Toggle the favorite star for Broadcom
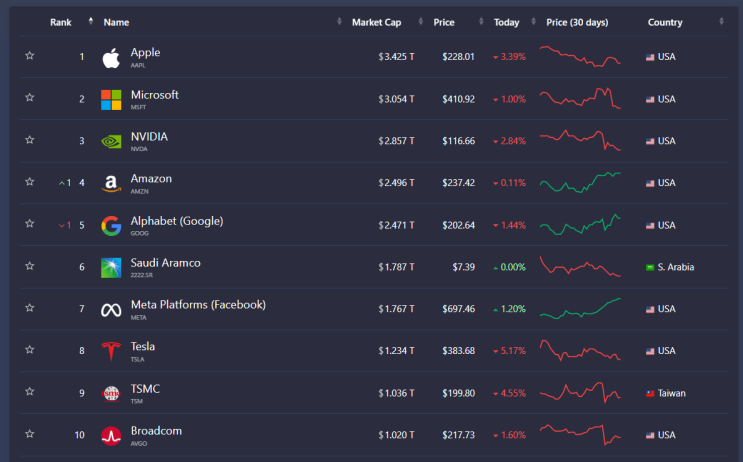 (x=30, y=435)
